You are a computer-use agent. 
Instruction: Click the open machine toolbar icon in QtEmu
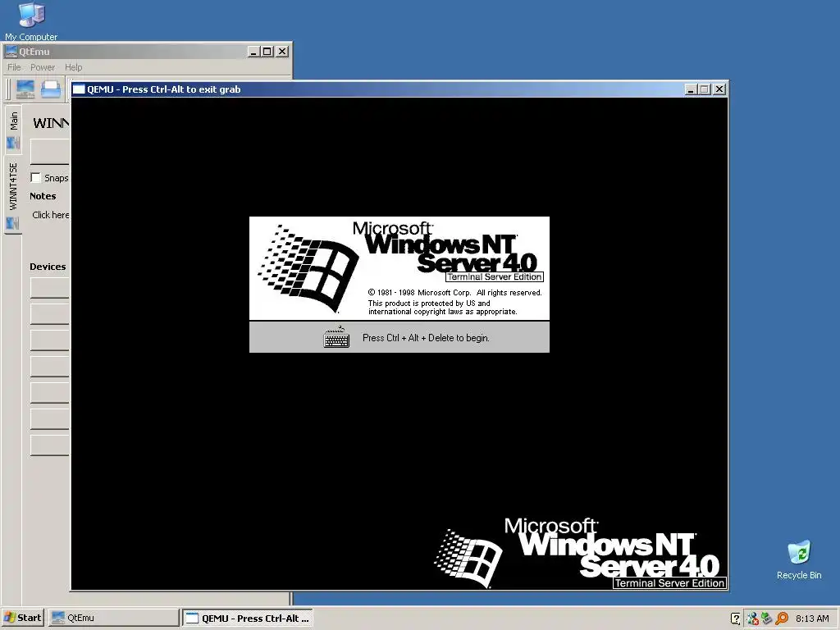(52, 89)
